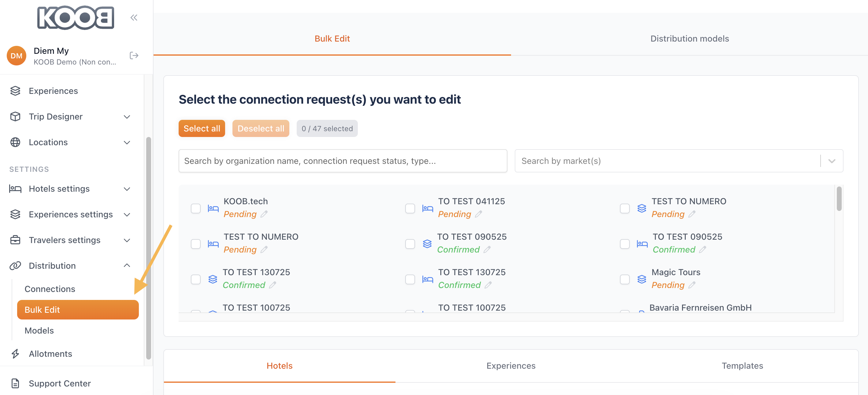
Task: Switch to the Distribution models tab
Action: (x=689, y=39)
